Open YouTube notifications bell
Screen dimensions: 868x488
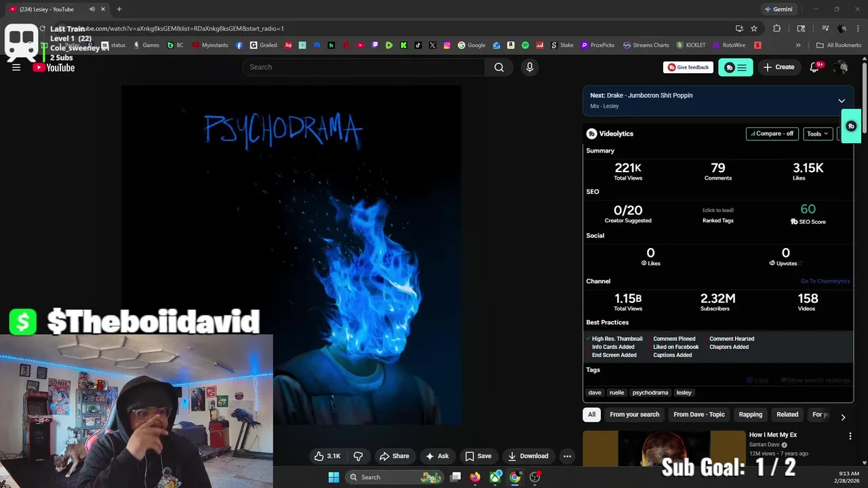(815, 67)
